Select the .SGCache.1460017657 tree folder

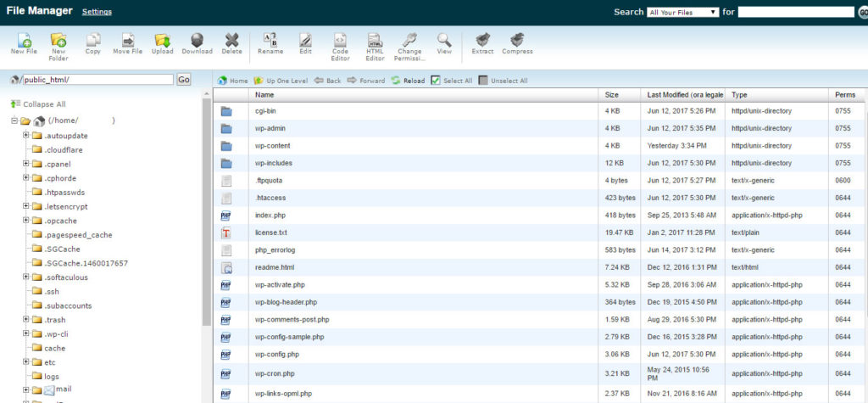point(86,263)
